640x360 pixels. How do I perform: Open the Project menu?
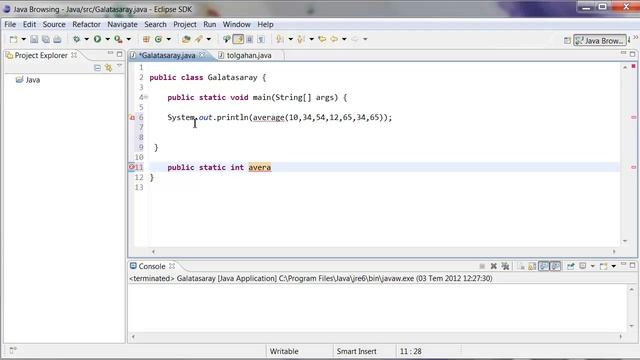[x=185, y=24]
